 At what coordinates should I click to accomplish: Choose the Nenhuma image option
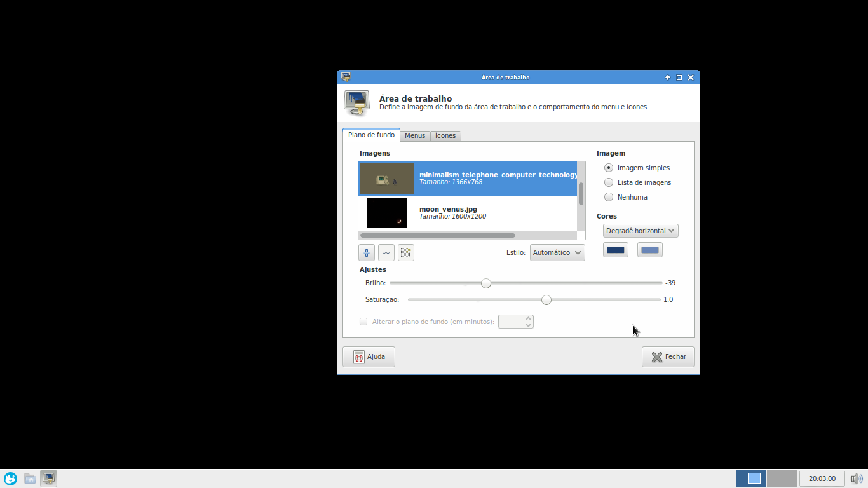pos(609,197)
